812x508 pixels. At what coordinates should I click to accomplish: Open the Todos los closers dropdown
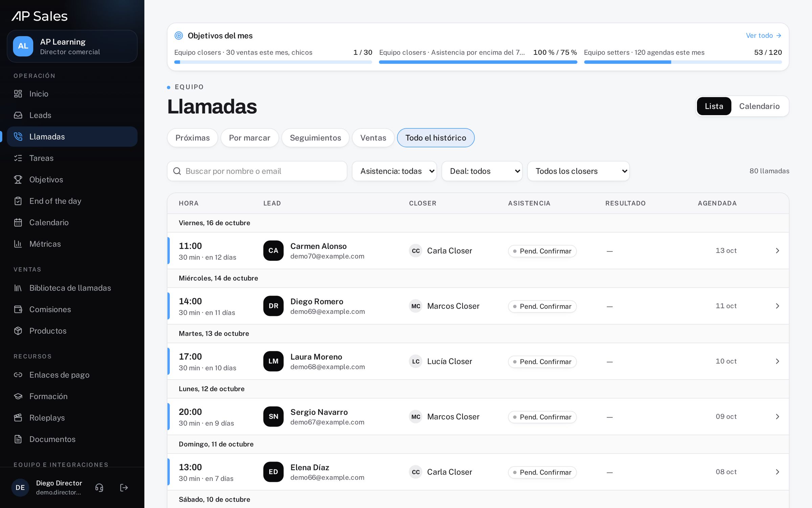(579, 171)
